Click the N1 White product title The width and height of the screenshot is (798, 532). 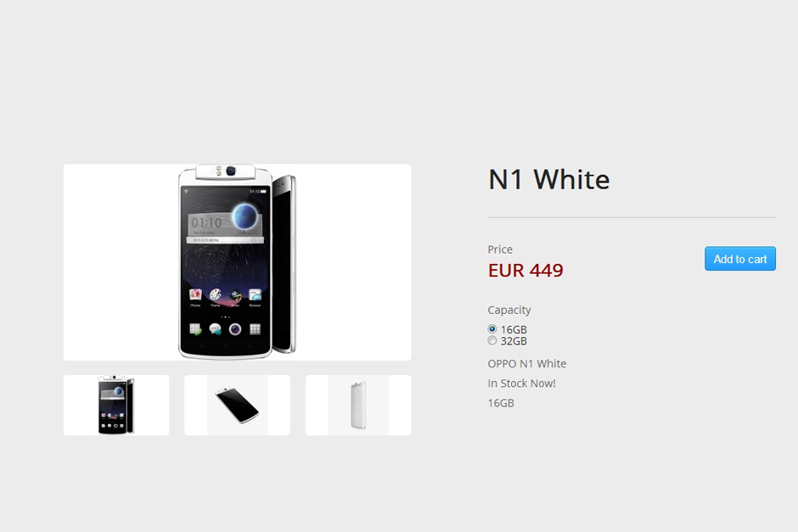[x=548, y=180]
